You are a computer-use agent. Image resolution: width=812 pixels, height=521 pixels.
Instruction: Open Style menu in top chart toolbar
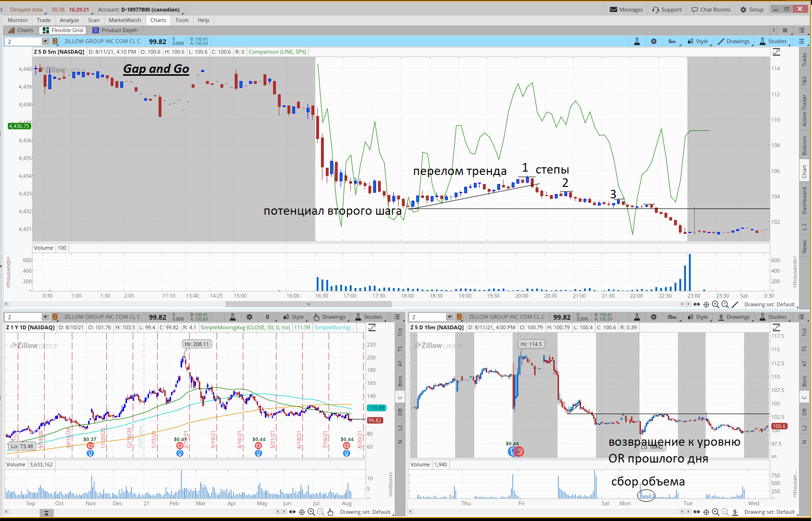(698, 42)
